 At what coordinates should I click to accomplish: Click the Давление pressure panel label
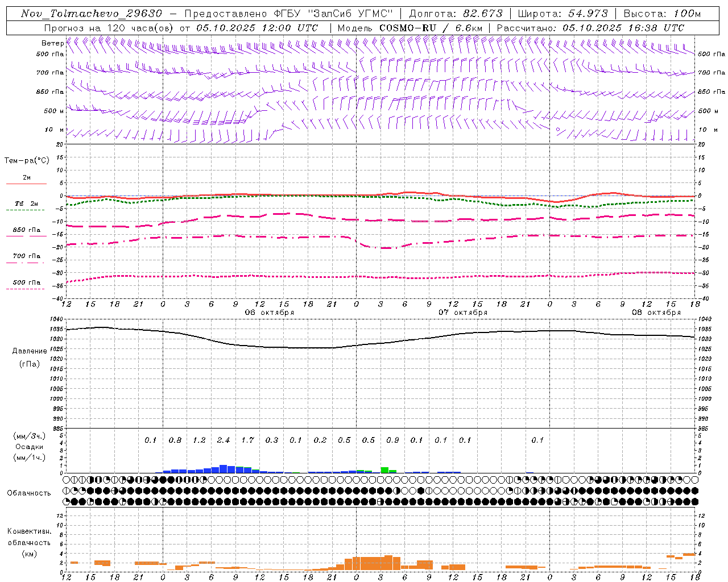[30, 351]
